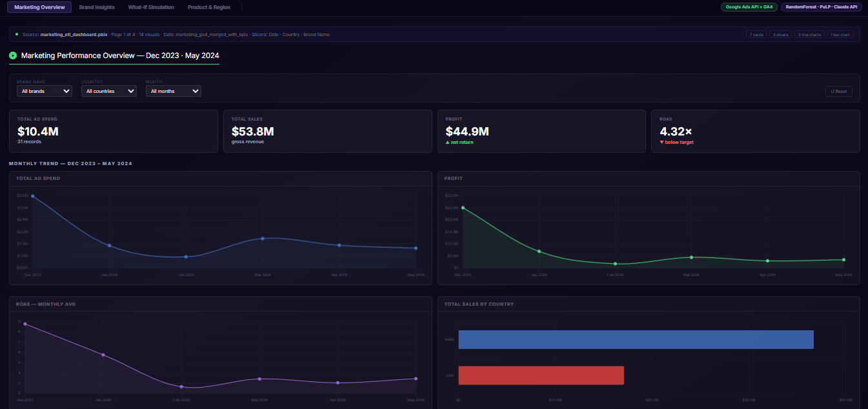Select Feb 2024 point on ROAS chart
Image resolution: width=868 pixels, height=409 pixels.
pos(181,386)
